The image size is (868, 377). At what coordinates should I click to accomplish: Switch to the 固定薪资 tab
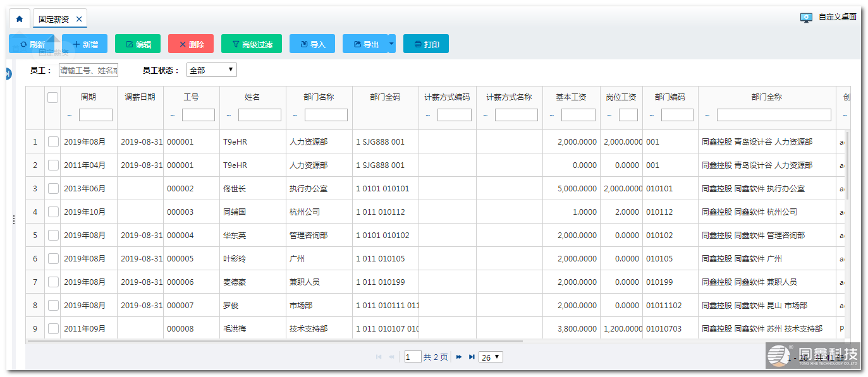click(54, 19)
